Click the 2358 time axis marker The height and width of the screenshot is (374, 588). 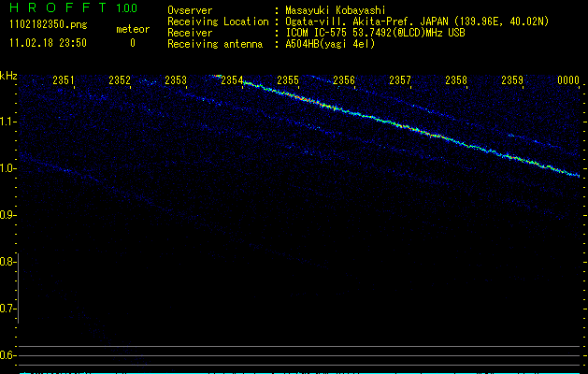(x=456, y=80)
